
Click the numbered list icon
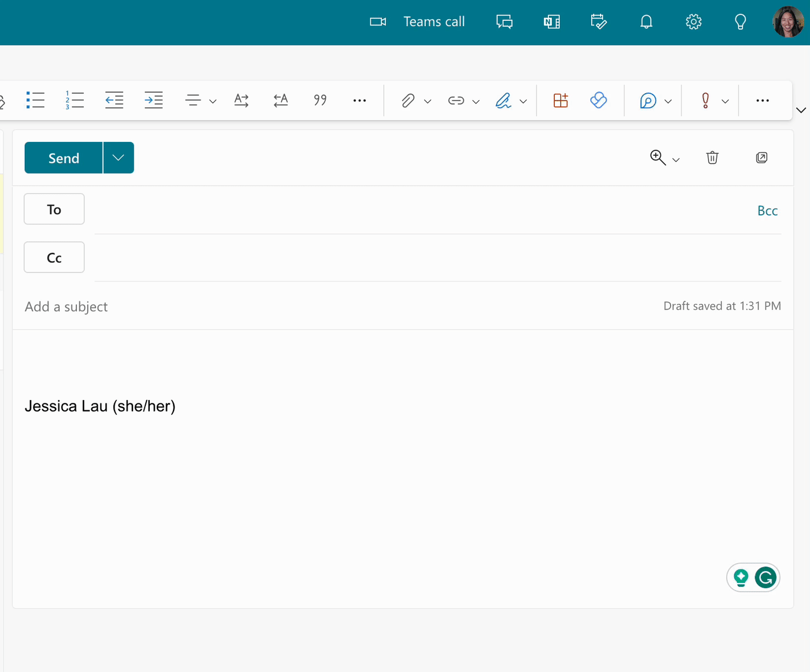click(x=75, y=100)
